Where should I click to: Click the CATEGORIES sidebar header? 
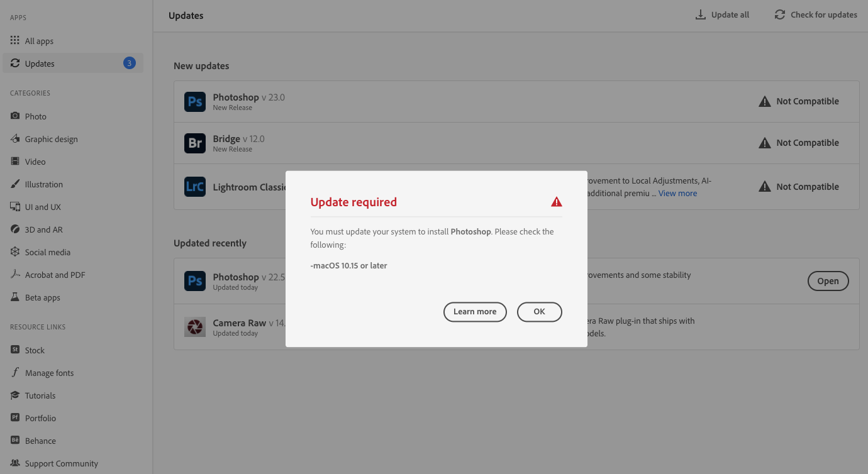(x=30, y=93)
